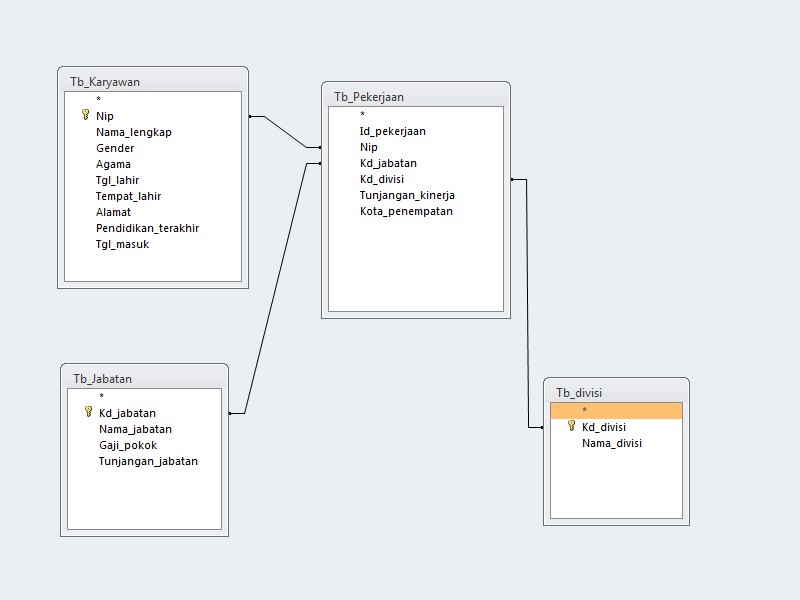This screenshot has width=800, height=600.
Task: Select the Kota_penempatan field in Tb_Pekerjaan
Action: (x=404, y=211)
